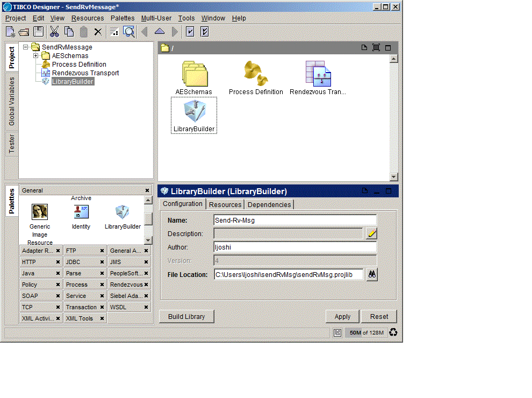This screenshot has height=398, width=532.
Task: Click the Paste clipboard icon
Action: 83,32
